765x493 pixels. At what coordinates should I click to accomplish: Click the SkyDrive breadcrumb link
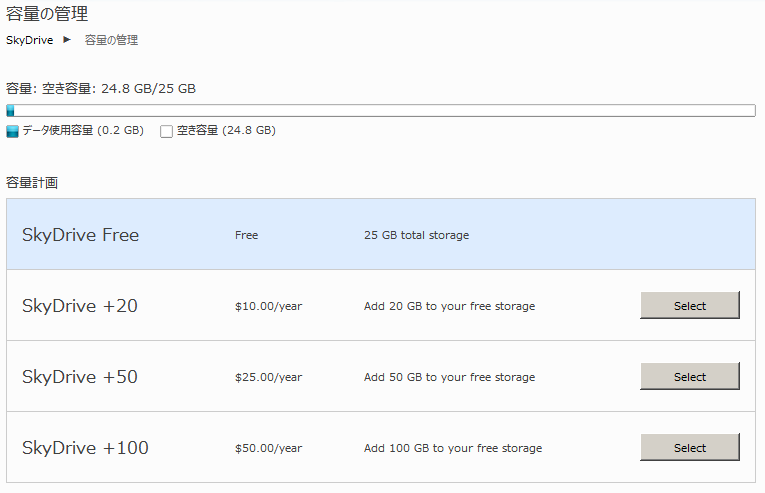29,41
